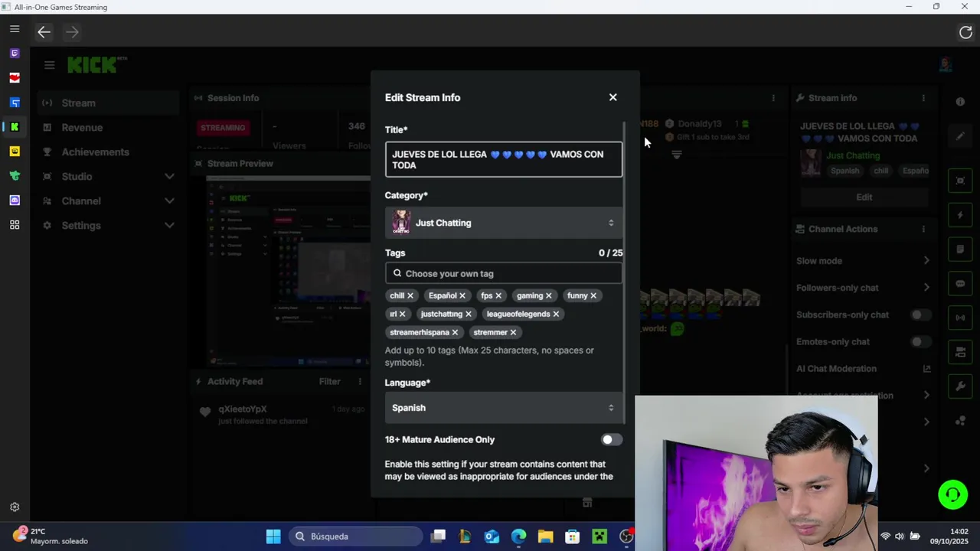Screen dimensions: 980x551
Task: Select the Kick platform icon in left rail
Action: tap(15, 127)
